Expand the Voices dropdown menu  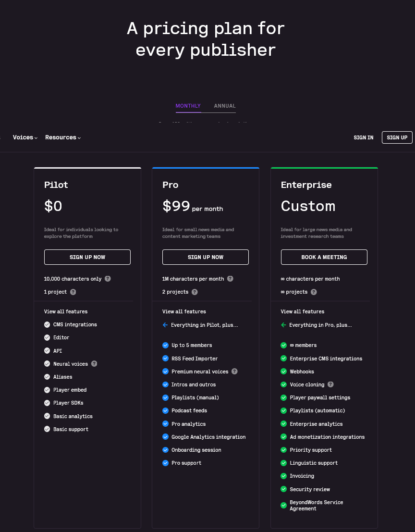tap(25, 137)
